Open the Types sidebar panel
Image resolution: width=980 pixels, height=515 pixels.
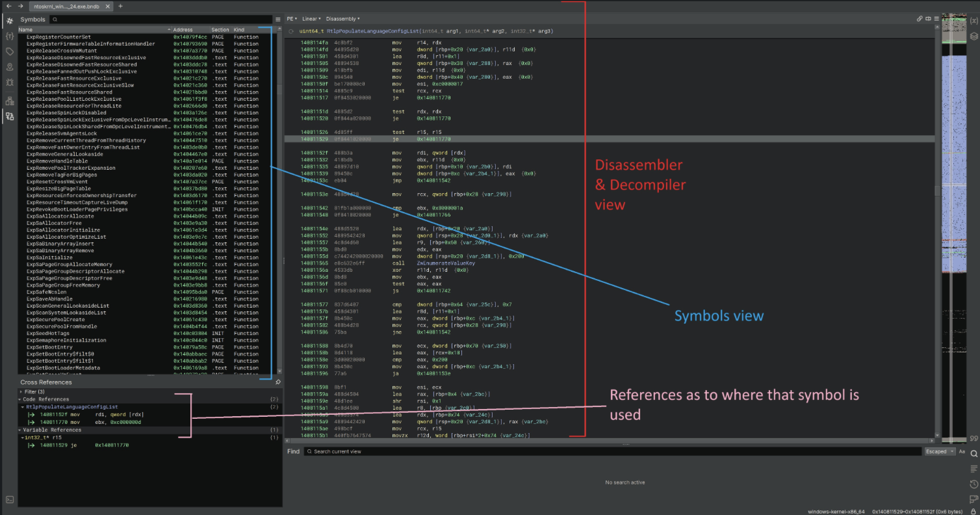click(x=10, y=36)
